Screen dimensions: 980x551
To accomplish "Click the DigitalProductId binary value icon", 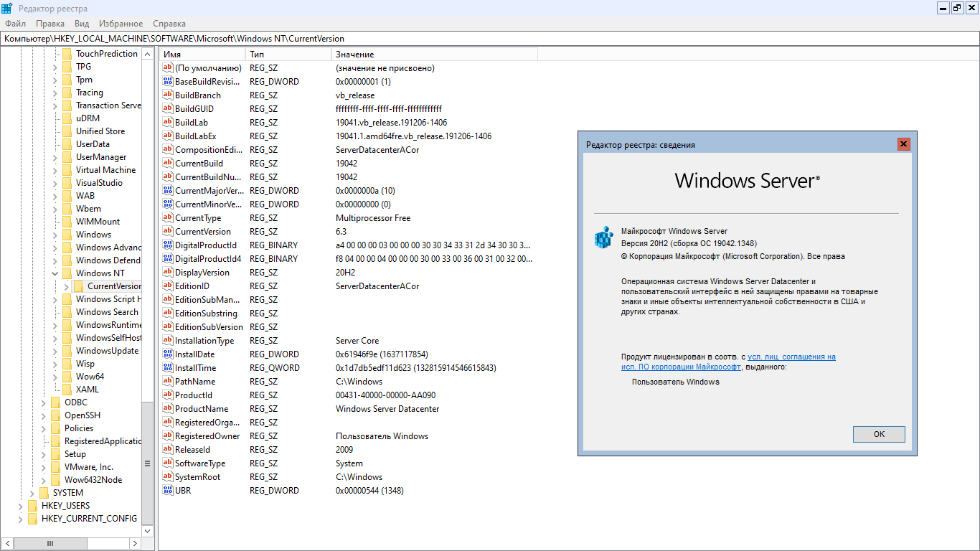I will pos(168,245).
